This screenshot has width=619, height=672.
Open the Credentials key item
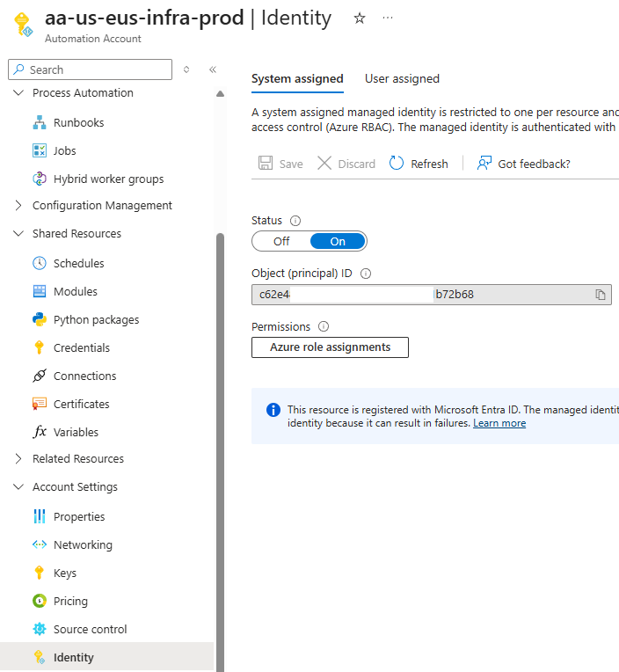81,347
